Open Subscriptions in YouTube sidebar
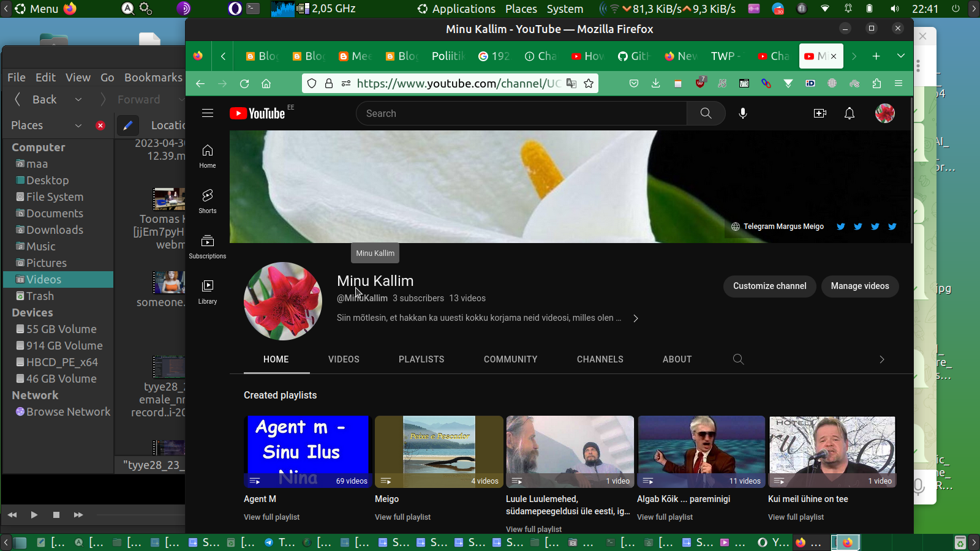This screenshot has width=980, height=551. (208, 247)
